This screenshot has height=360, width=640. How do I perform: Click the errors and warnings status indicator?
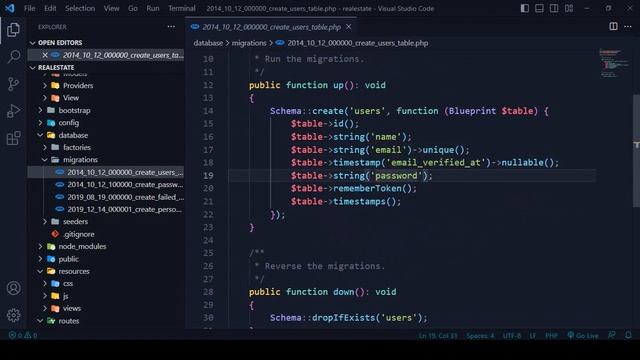[23, 335]
